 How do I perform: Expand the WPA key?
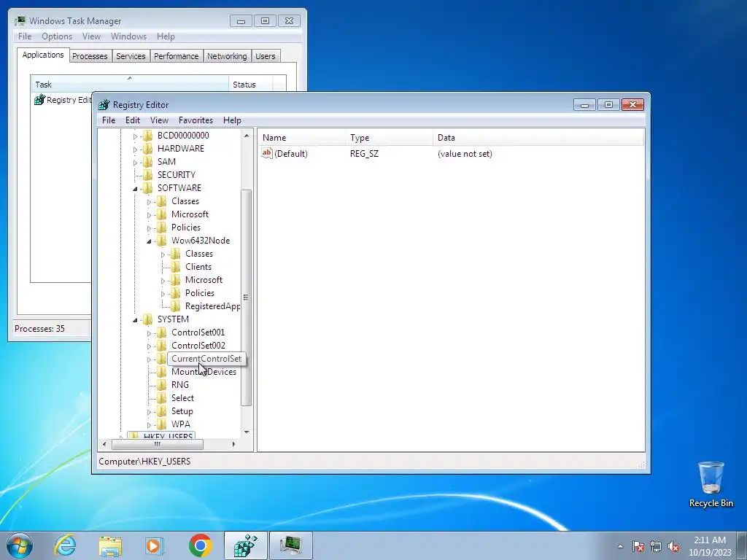click(x=149, y=425)
